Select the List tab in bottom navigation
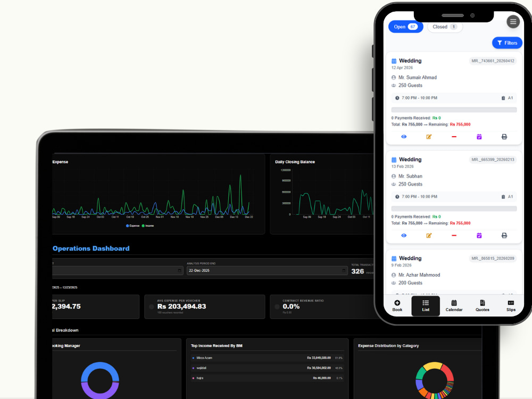Viewport: 532px width, 399px height. tap(426, 306)
